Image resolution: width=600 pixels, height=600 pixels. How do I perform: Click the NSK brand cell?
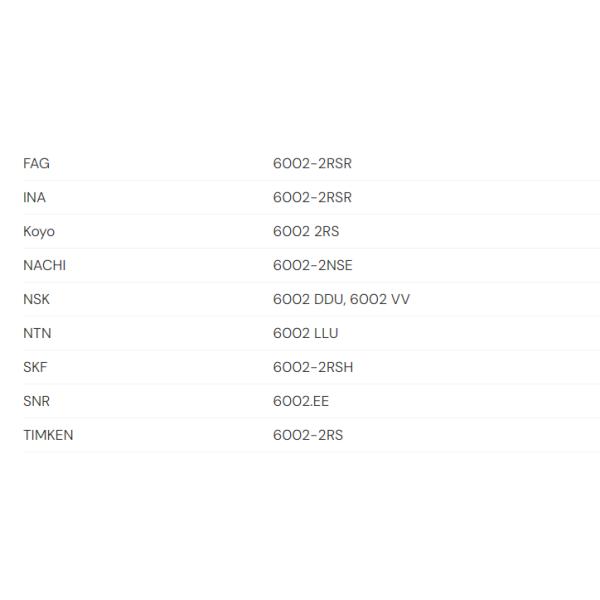click(36, 299)
